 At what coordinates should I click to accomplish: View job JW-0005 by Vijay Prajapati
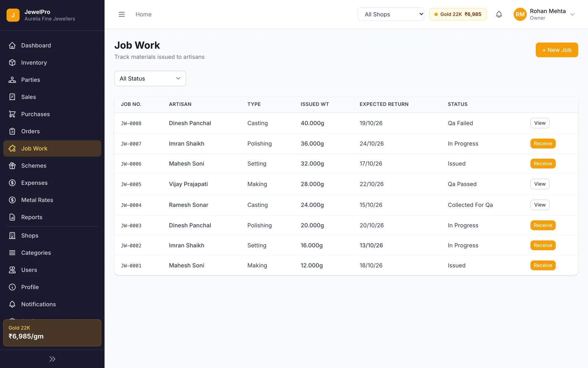pos(539,184)
